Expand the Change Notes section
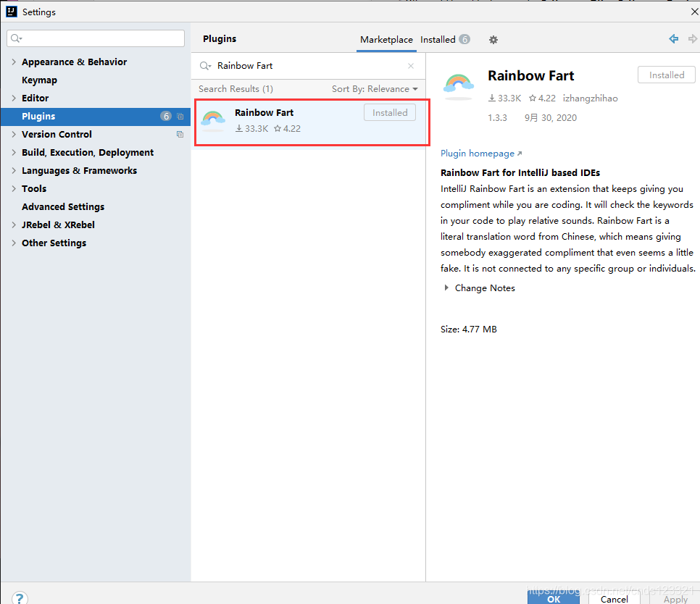This screenshot has height=604, width=700. point(446,288)
